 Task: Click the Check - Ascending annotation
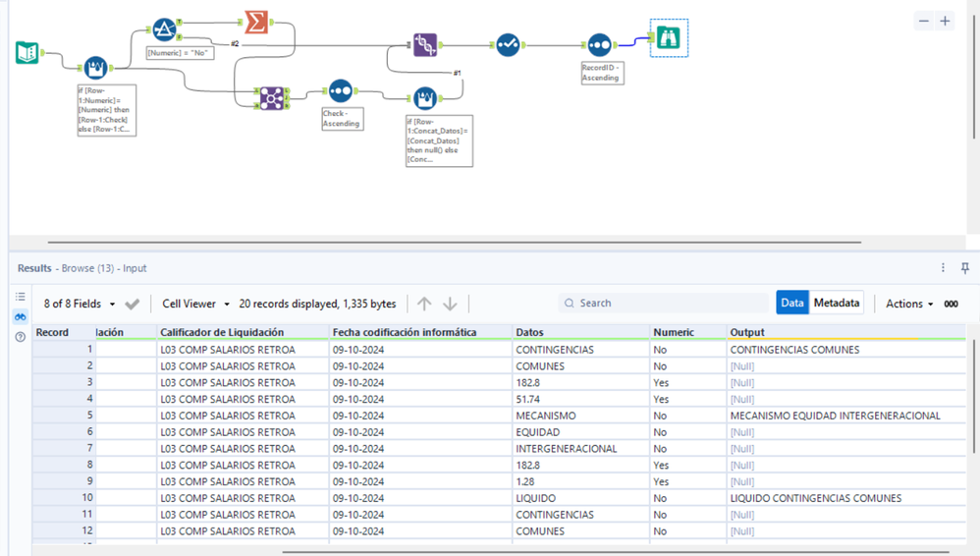tap(343, 118)
